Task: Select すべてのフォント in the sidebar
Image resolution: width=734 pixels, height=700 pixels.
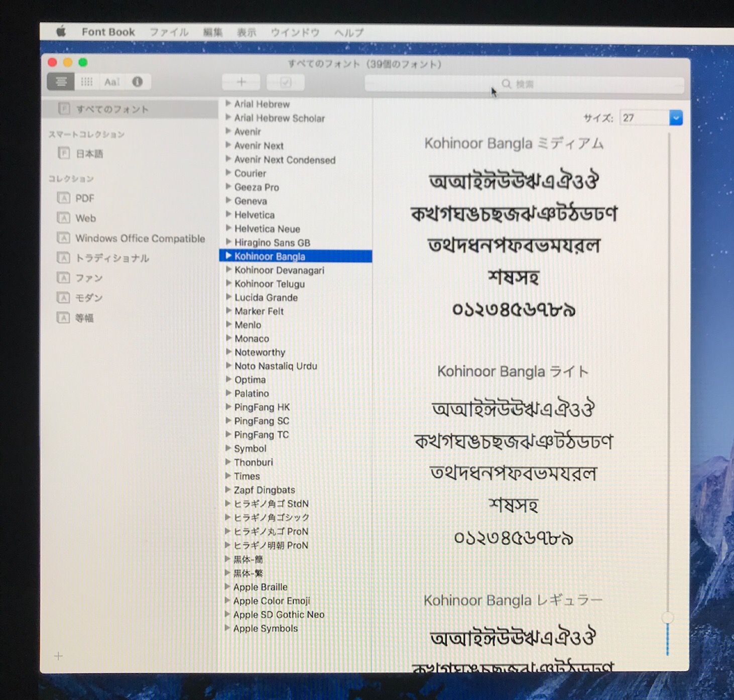Action: [130, 109]
